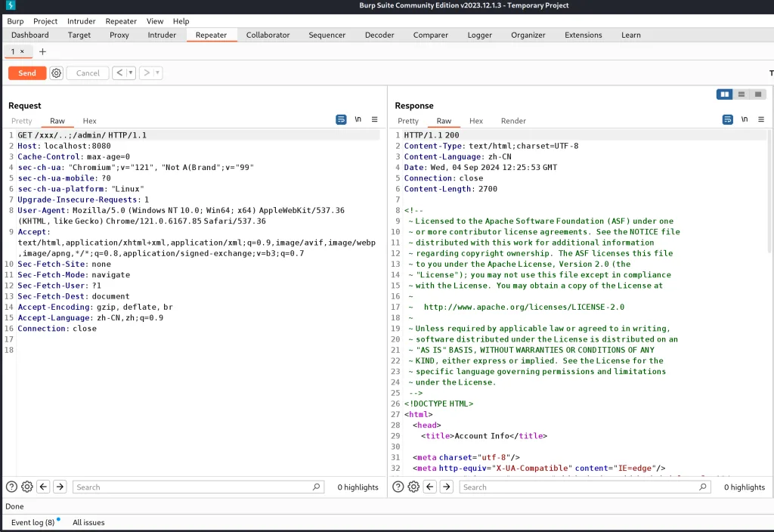Click 'Host: localhost:8080' header line
This screenshot has width=774, height=532.
pyautogui.click(x=64, y=146)
